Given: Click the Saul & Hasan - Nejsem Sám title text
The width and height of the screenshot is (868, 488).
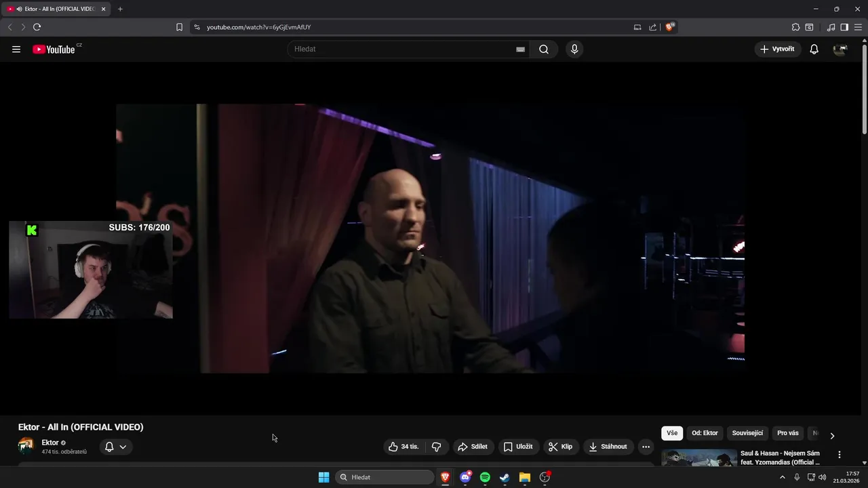Looking at the screenshot, I should coord(780,457).
